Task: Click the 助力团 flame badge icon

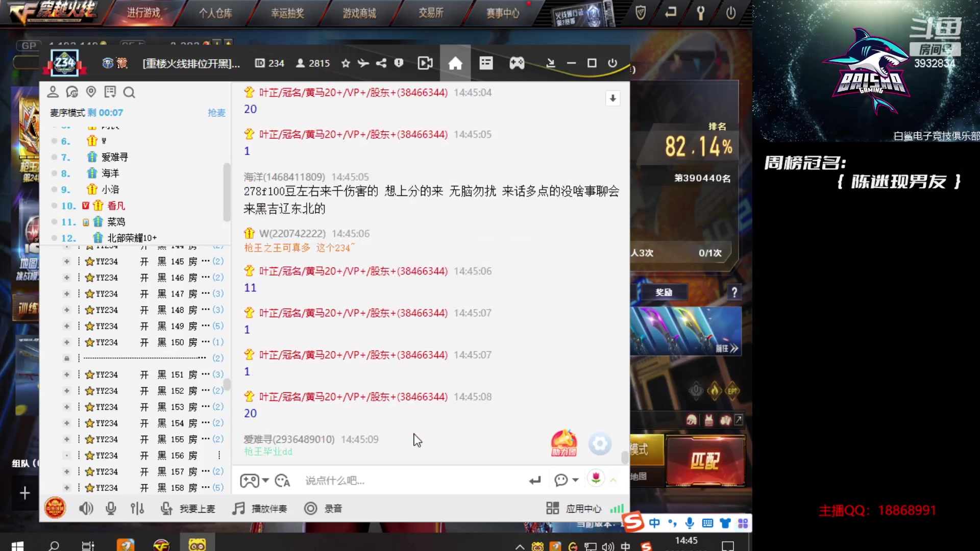Action: (x=564, y=443)
